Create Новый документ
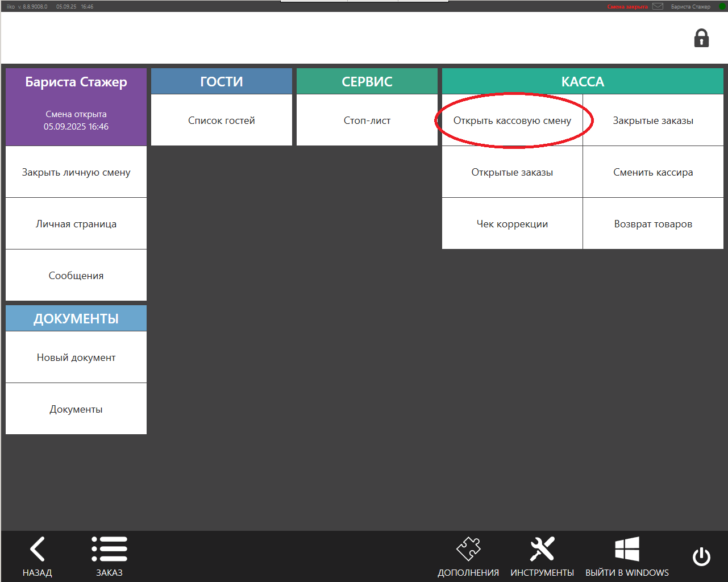 pos(76,357)
